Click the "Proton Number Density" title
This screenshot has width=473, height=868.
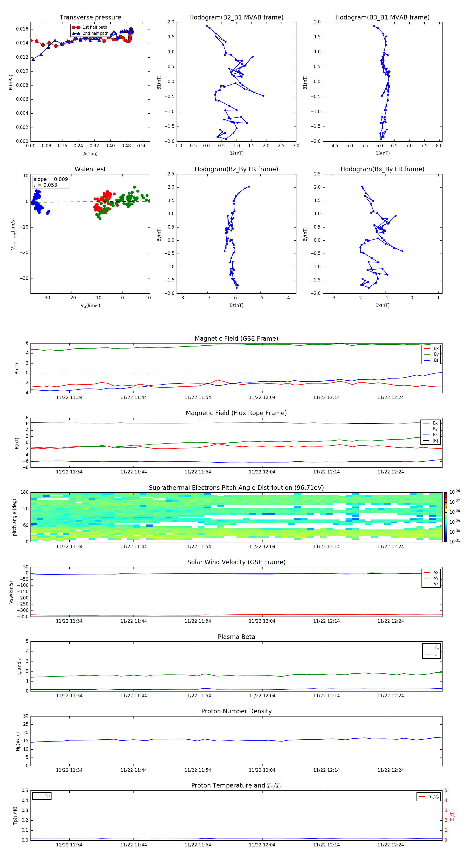[x=236, y=711]
